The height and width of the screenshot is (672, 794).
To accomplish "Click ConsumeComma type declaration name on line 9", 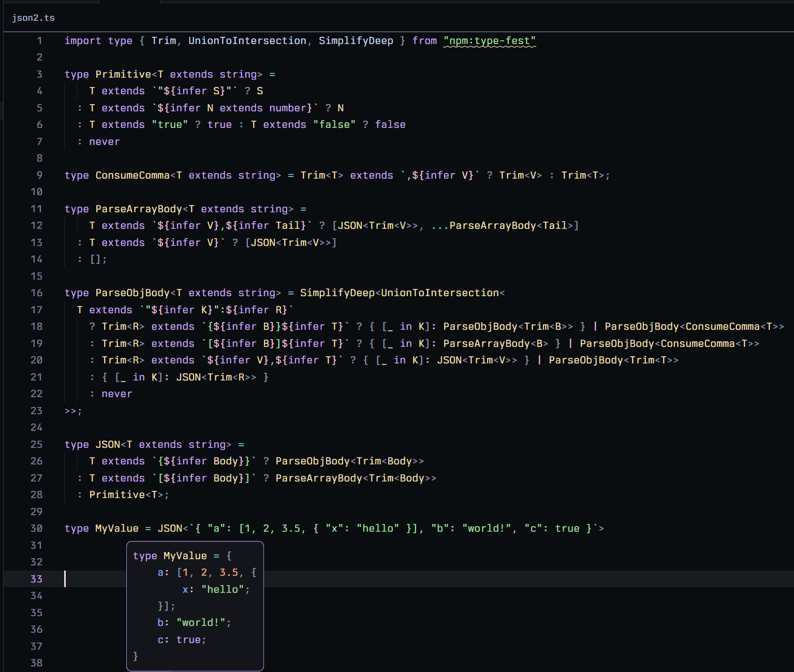I will [x=133, y=176].
